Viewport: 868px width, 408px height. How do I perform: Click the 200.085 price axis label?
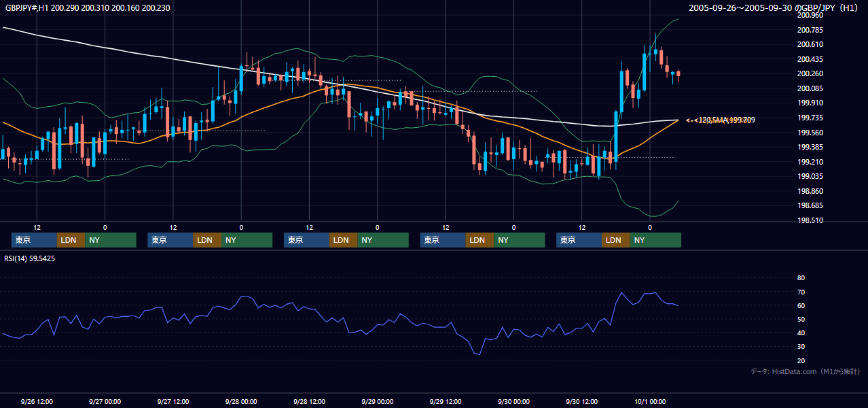coord(811,88)
